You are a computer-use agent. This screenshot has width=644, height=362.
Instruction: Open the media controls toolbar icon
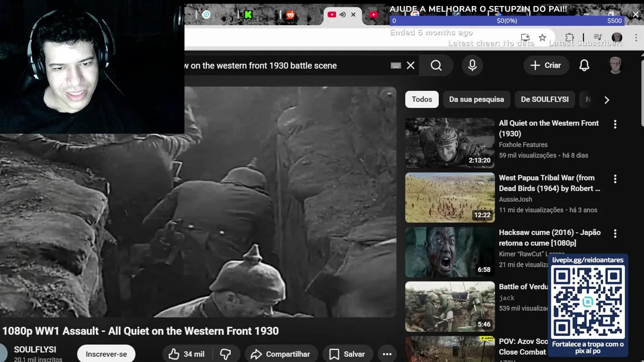coord(598,38)
